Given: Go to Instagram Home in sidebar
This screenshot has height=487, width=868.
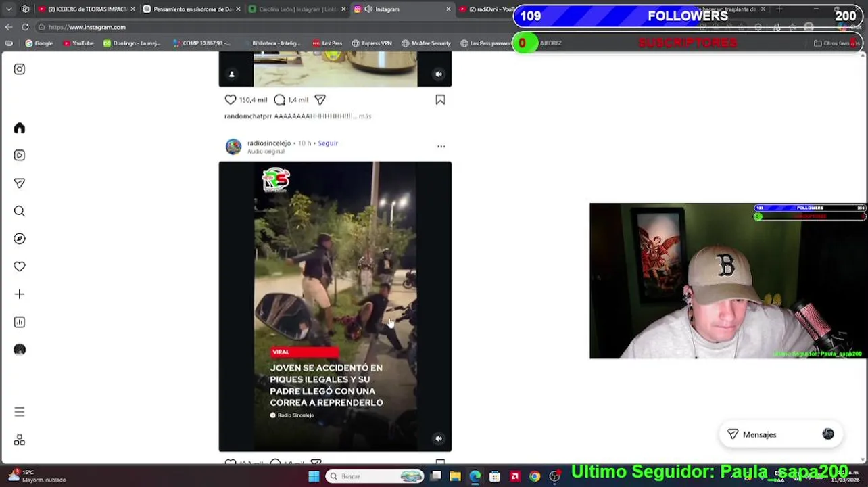Looking at the screenshot, I should (x=20, y=128).
